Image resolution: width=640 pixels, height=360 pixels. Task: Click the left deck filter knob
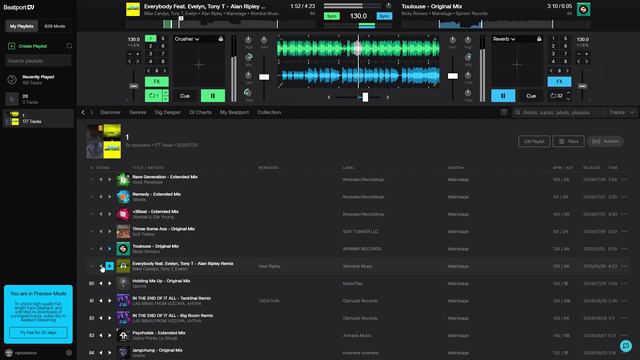click(x=248, y=93)
